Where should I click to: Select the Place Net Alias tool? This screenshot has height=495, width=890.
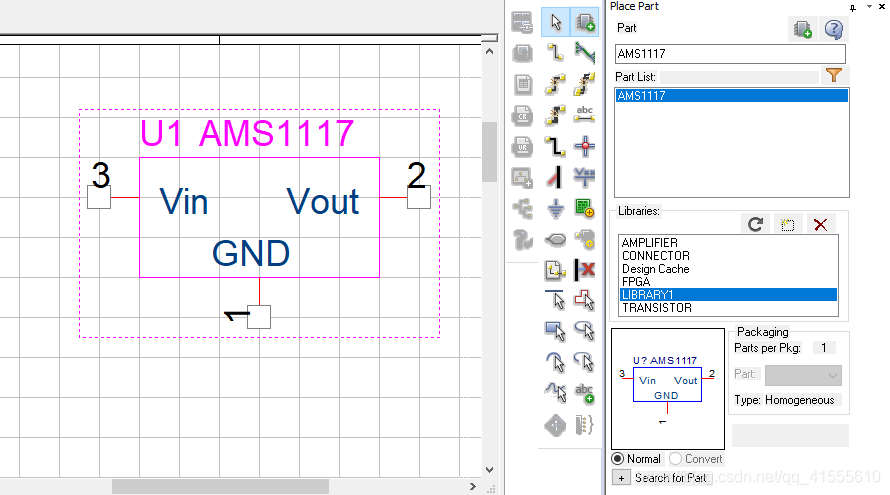(586, 115)
